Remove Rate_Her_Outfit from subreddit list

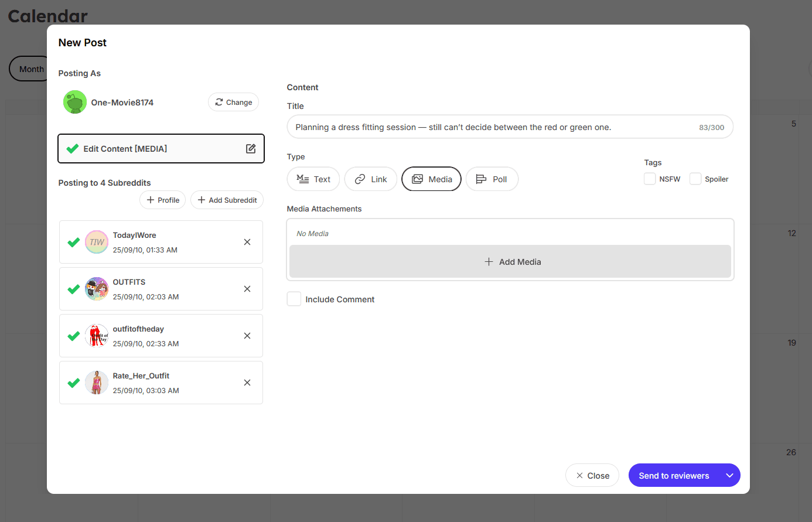[x=247, y=383]
